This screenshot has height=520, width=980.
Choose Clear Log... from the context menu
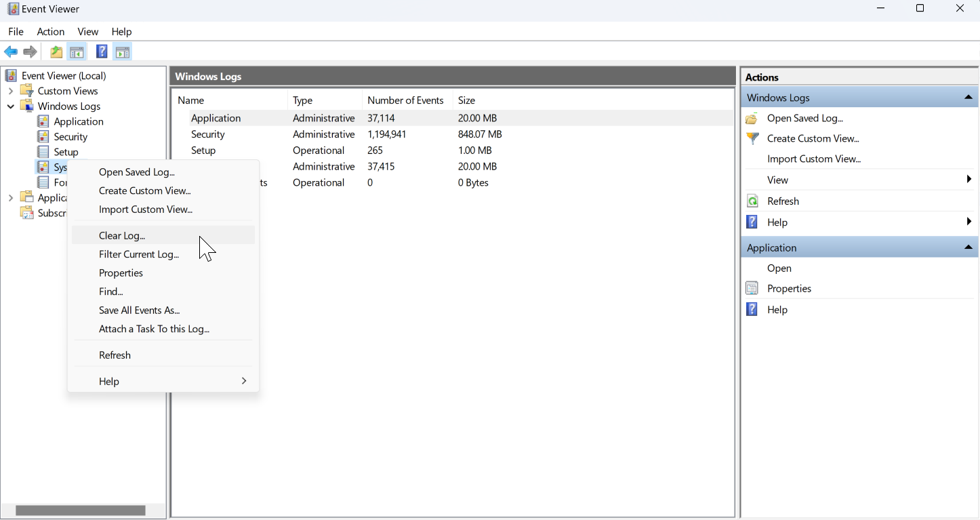point(122,236)
